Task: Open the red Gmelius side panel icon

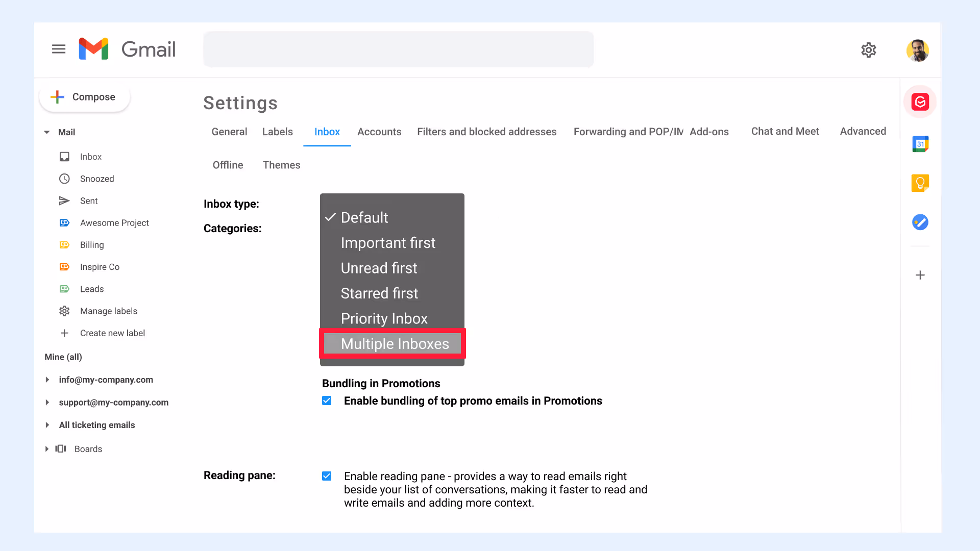Action: coord(920,102)
